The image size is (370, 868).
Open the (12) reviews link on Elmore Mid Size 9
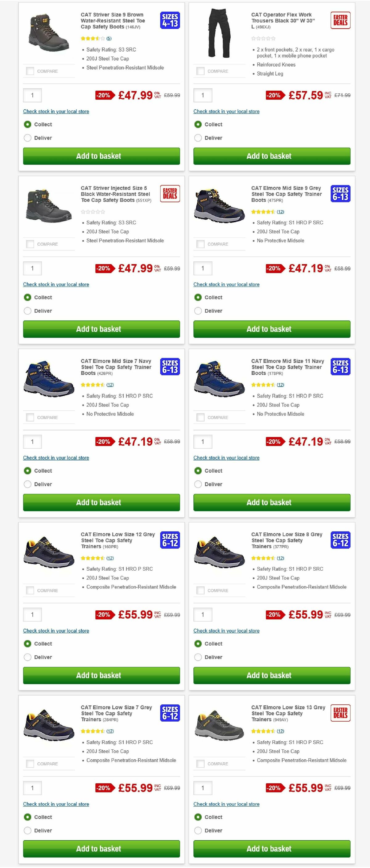281,212
